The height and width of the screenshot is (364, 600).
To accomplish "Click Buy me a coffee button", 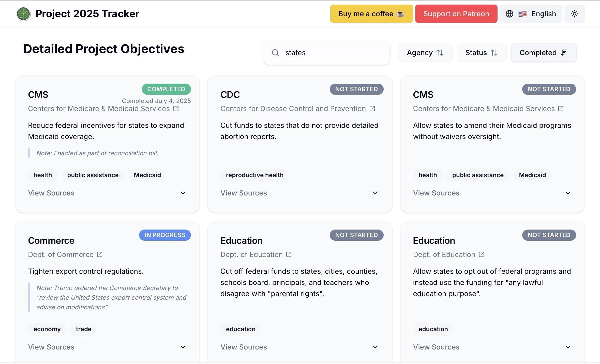I will 371,14.
